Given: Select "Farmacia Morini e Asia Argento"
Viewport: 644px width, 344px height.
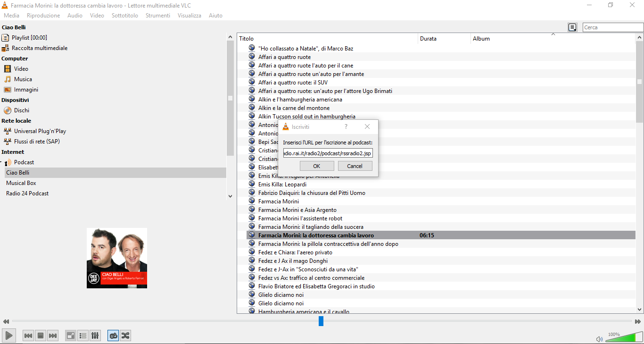Looking at the screenshot, I should pyautogui.click(x=297, y=210).
